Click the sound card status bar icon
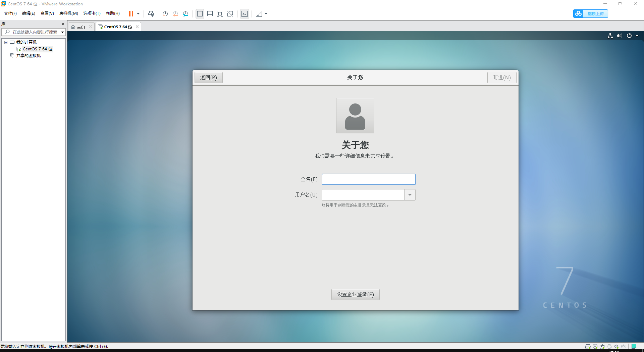Viewport: 644px width, 352px height. pyautogui.click(x=616, y=347)
